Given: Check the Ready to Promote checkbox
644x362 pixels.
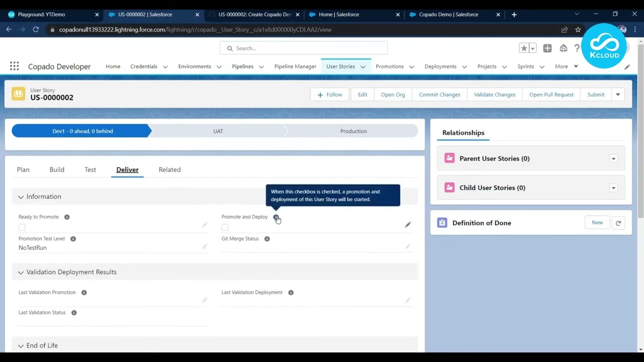Looking at the screenshot, I should 22,227.
